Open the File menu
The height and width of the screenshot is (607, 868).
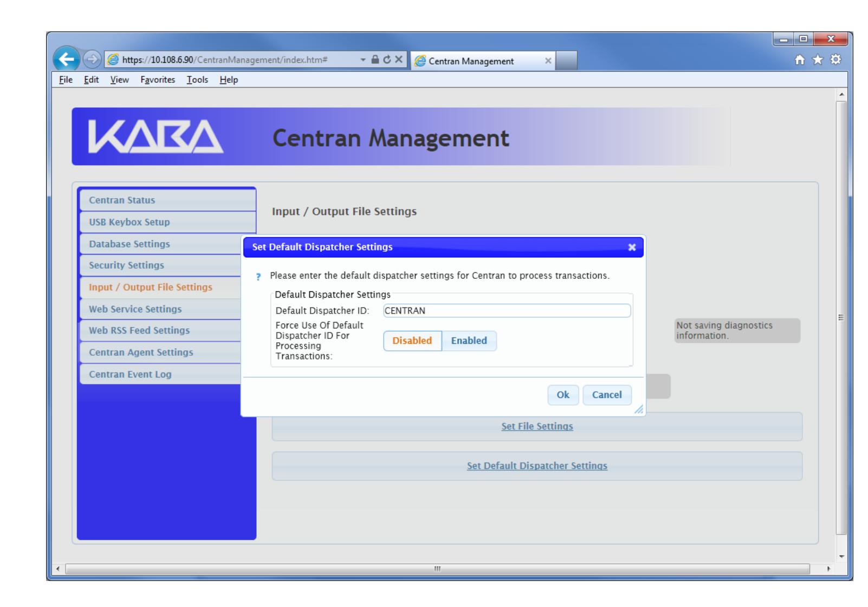click(66, 80)
